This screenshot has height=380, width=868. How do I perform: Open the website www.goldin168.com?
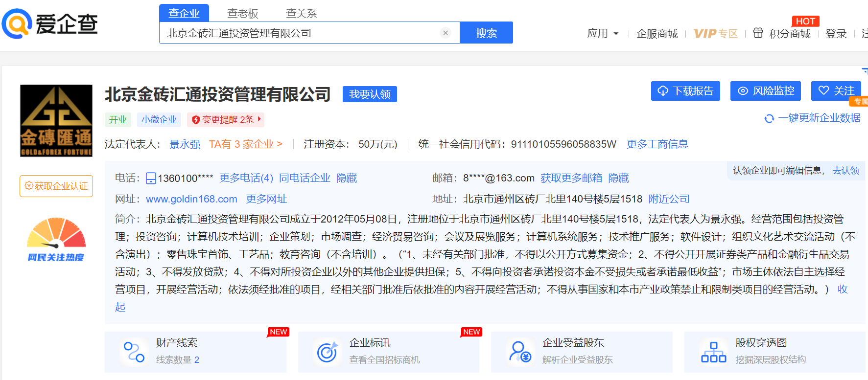pyautogui.click(x=191, y=199)
